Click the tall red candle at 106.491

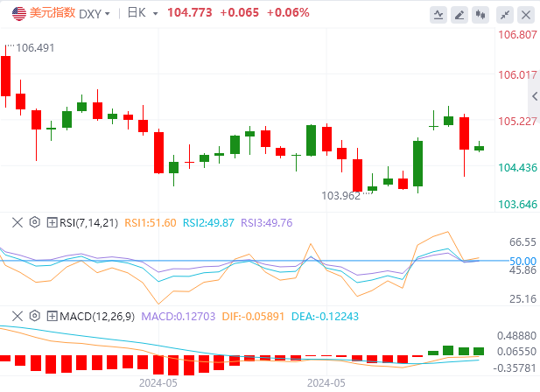pyautogui.click(x=5, y=76)
